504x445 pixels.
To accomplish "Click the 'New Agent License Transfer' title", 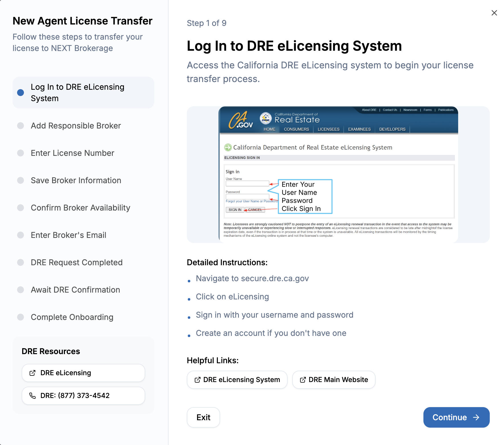I will 83,21.
